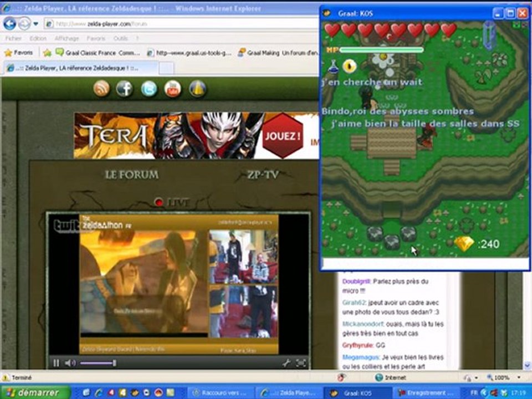Mute the Twitch player volume speaker
Image resolution: width=532 pixels, height=399 pixels.
click(x=70, y=363)
